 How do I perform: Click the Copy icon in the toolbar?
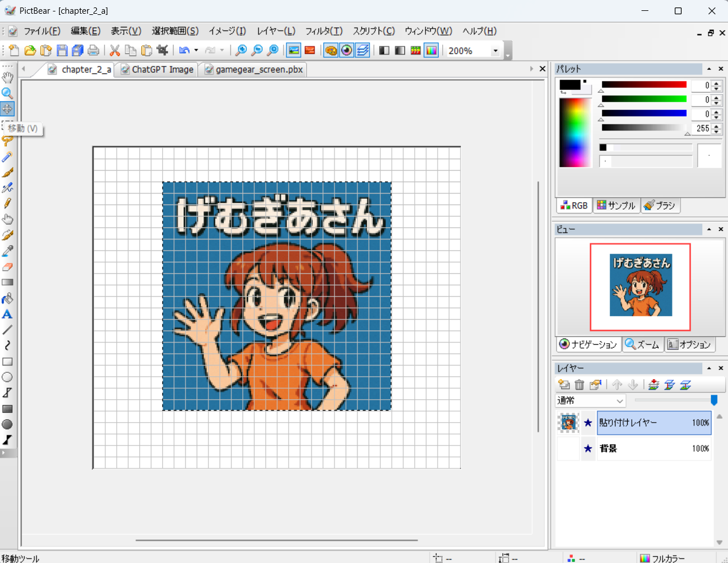click(131, 50)
